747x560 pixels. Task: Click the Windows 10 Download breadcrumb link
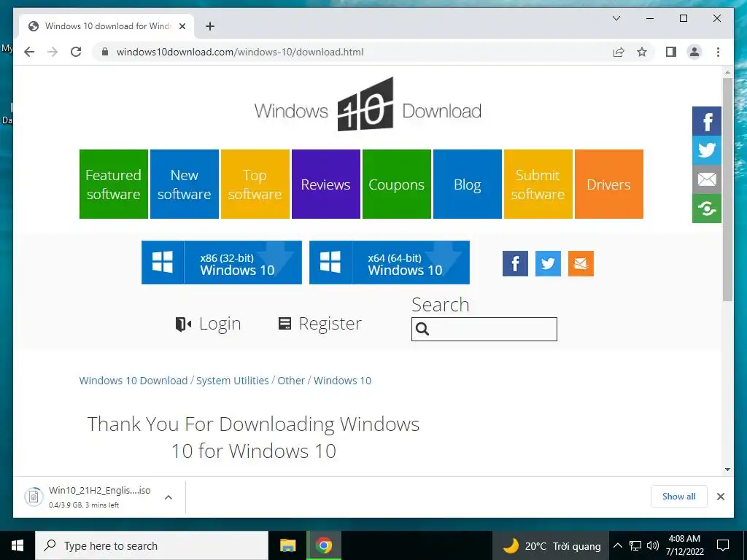[133, 381]
